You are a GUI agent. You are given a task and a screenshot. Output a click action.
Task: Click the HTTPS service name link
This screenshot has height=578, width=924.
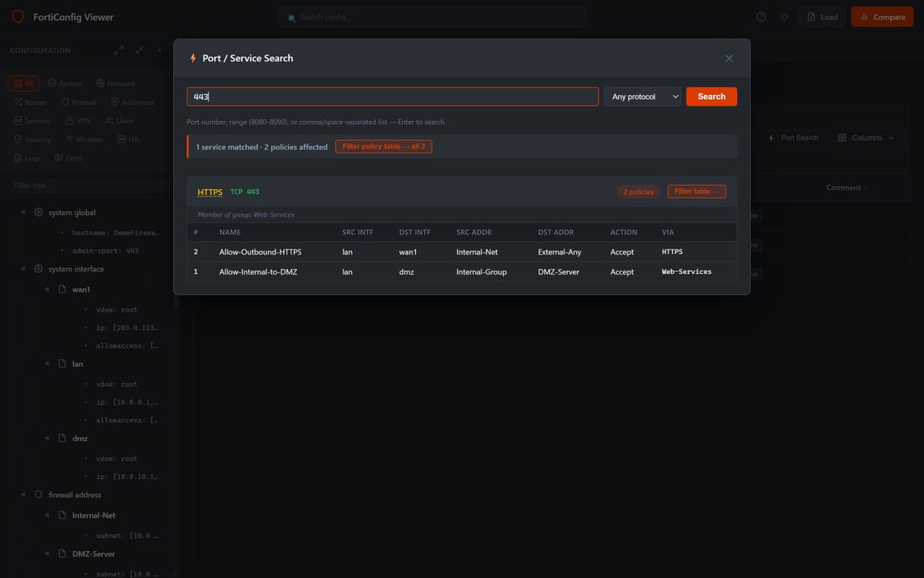[x=210, y=192]
